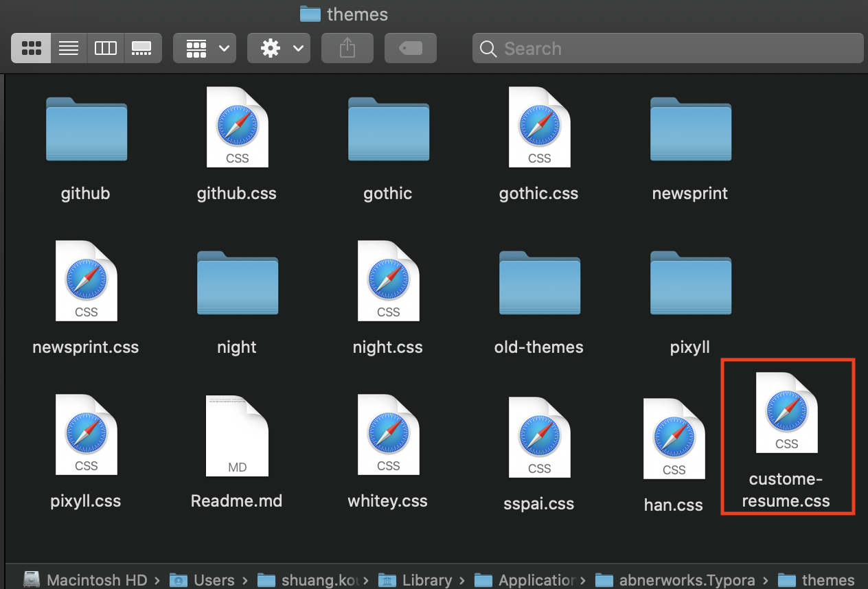The image size is (868, 589).
Task: Switch to list view mode
Action: (69, 48)
